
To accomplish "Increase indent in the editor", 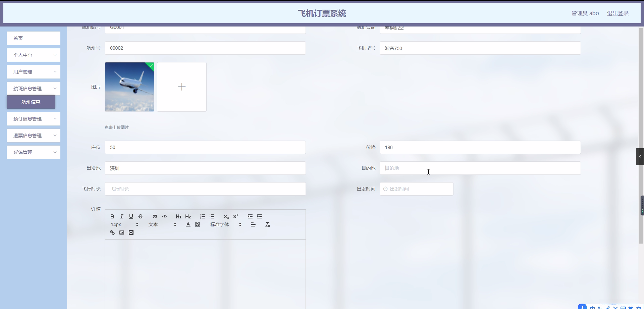I will point(260,216).
